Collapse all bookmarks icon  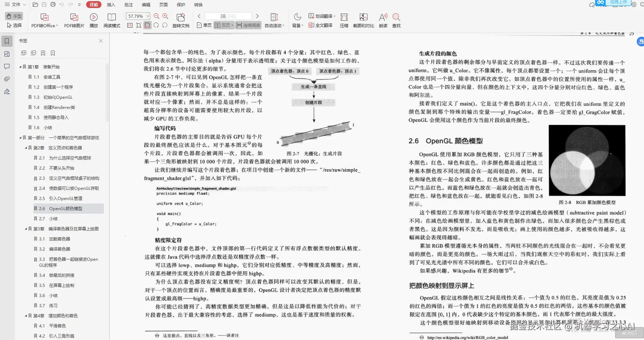click(x=33, y=53)
